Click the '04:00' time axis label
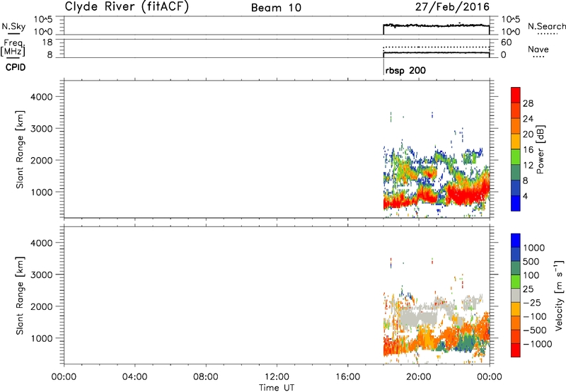The height and width of the screenshot is (392, 566). tap(135, 377)
